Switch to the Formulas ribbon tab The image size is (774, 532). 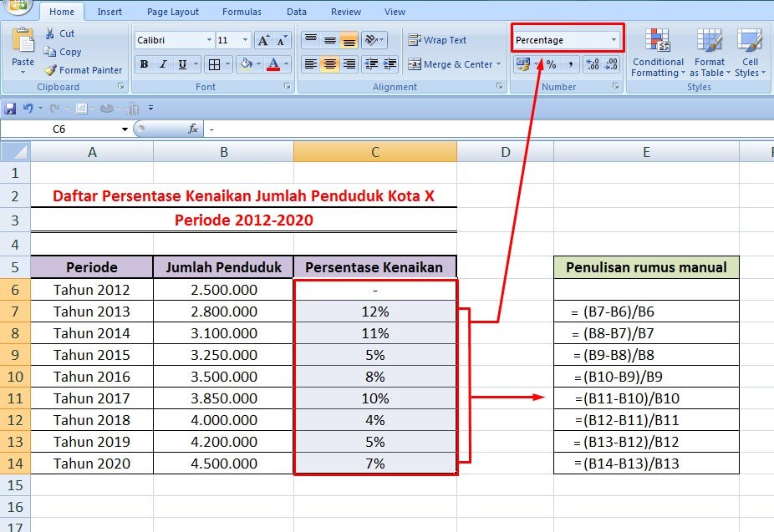coord(242,12)
